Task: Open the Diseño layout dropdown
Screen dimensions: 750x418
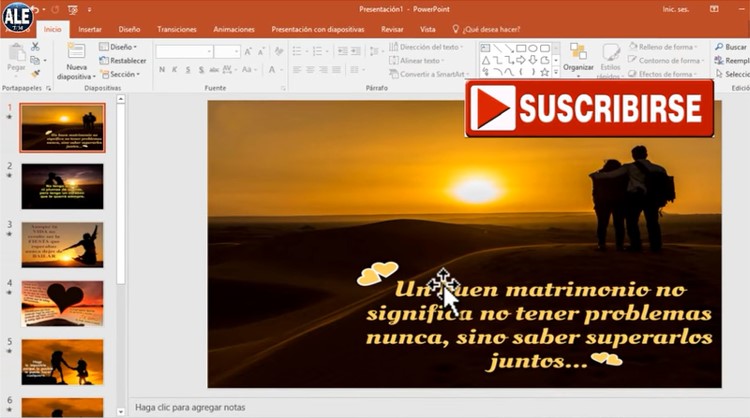Action: tap(121, 47)
